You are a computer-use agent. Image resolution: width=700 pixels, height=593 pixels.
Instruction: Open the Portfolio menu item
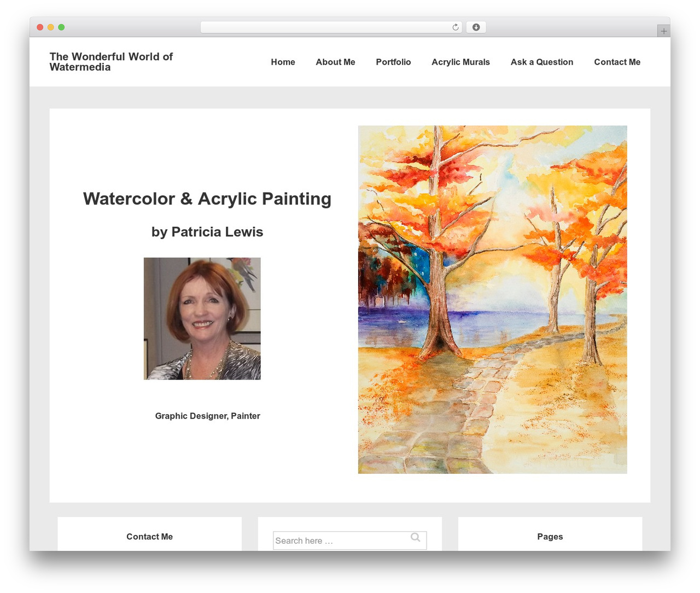(x=393, y=62)
